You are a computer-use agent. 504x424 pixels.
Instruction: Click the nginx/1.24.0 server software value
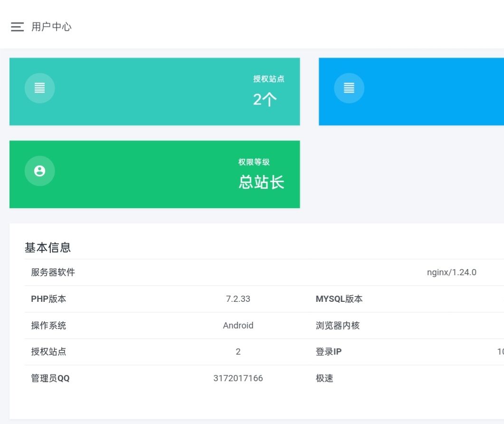coord(451,272)
